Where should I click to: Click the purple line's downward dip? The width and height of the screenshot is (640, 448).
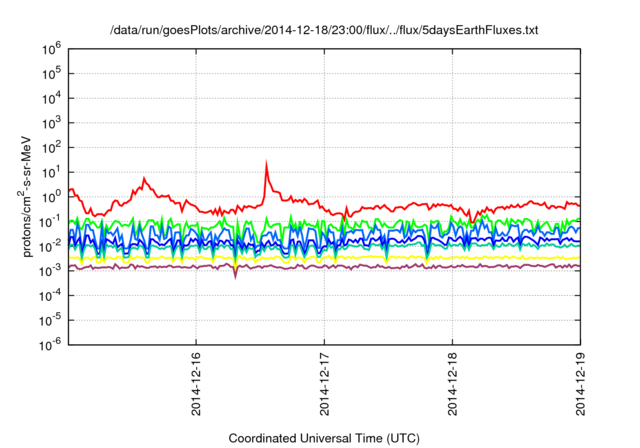[236, 275]
